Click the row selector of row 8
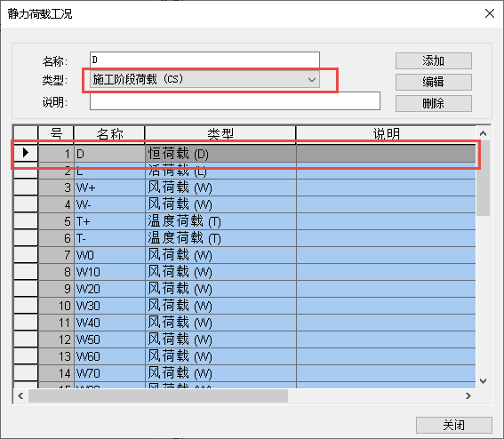Viewport: 504px width, 439px height. click(x=26, y=272)
